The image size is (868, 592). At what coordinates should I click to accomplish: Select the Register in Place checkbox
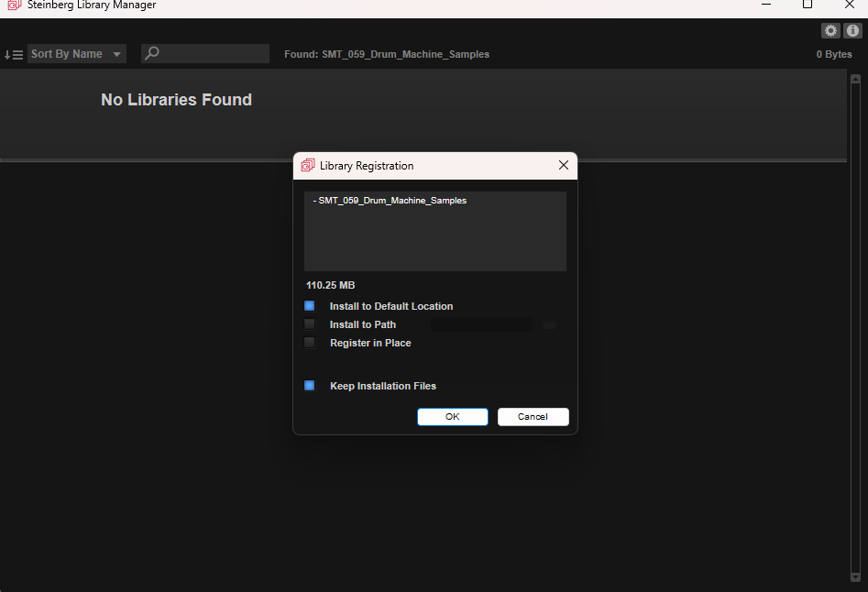pos(310,343)
